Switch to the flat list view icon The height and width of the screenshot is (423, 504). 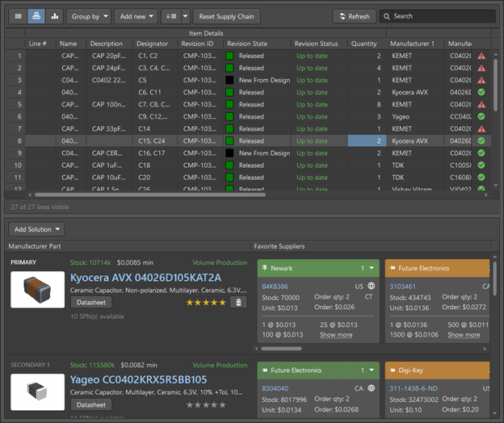18,16
